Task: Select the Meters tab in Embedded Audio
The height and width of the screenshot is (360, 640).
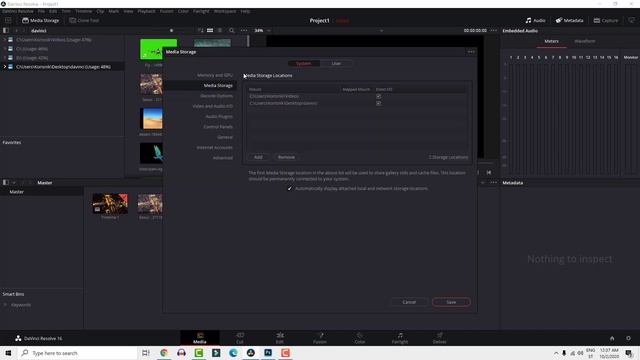Action: 551,41
